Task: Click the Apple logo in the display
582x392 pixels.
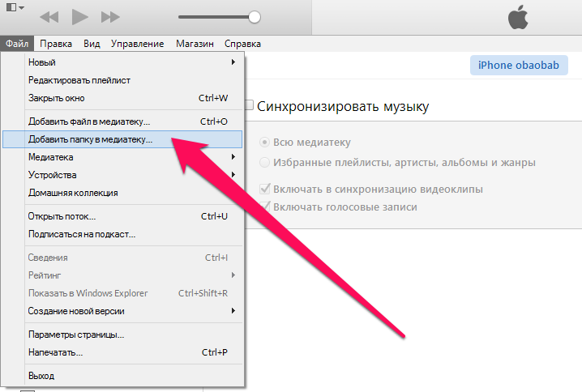Action: click(x=518, y=16)
